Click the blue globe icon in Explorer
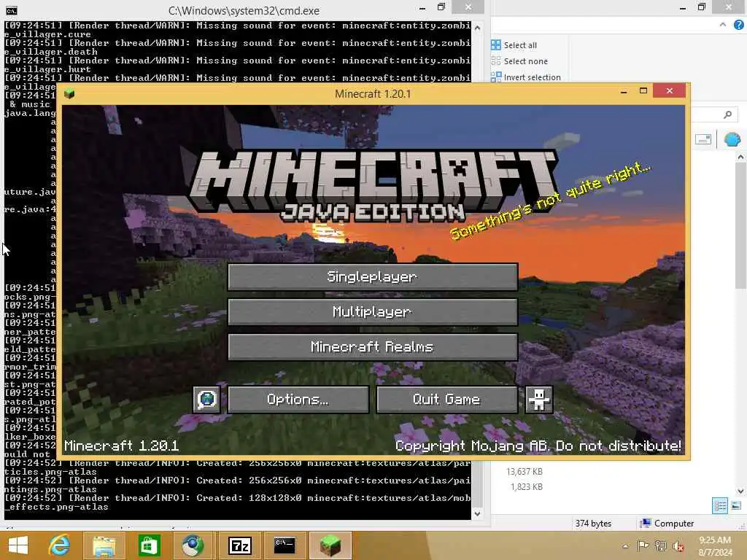The width and height of the screenshot is (747, 560). click(732, 139)
